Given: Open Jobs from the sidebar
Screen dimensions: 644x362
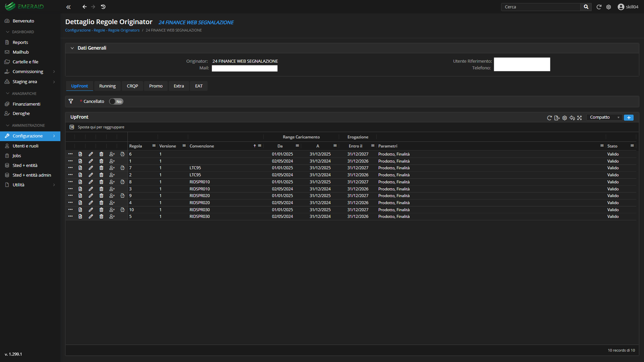Looking at the screenshot, I should (x=17, y=156).
